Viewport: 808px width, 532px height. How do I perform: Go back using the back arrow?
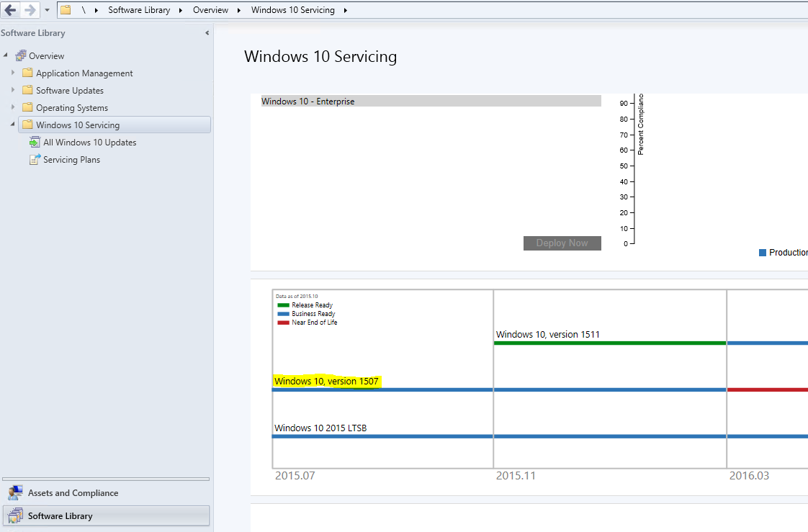point(10,10)
